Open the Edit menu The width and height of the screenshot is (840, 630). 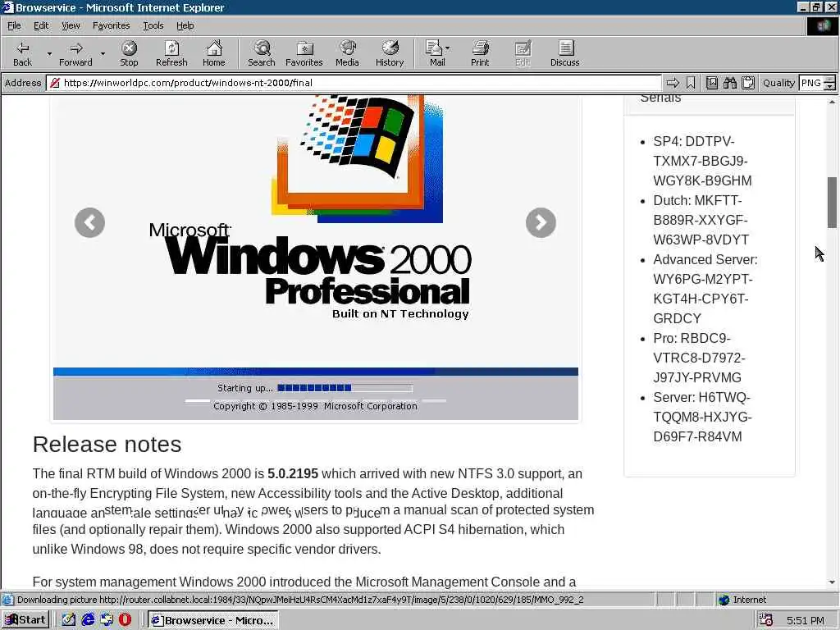click(x=41, y=25)
